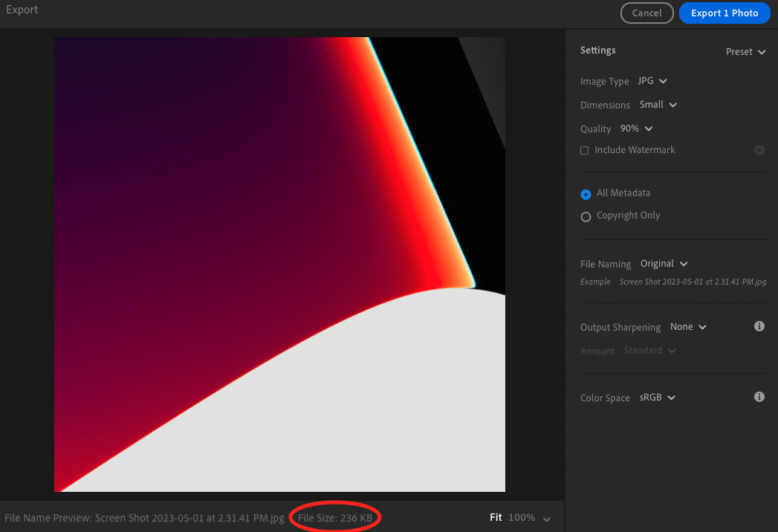Click the Export 1 Photo button
Image resolution: width=778 pixels, height=532 pixels.
(724, 13)
